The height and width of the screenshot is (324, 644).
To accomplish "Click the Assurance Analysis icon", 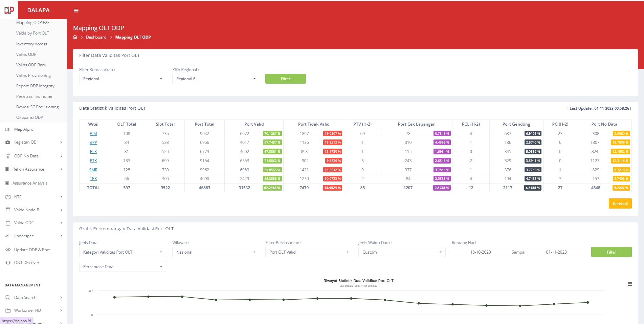I will coord(7,183).
